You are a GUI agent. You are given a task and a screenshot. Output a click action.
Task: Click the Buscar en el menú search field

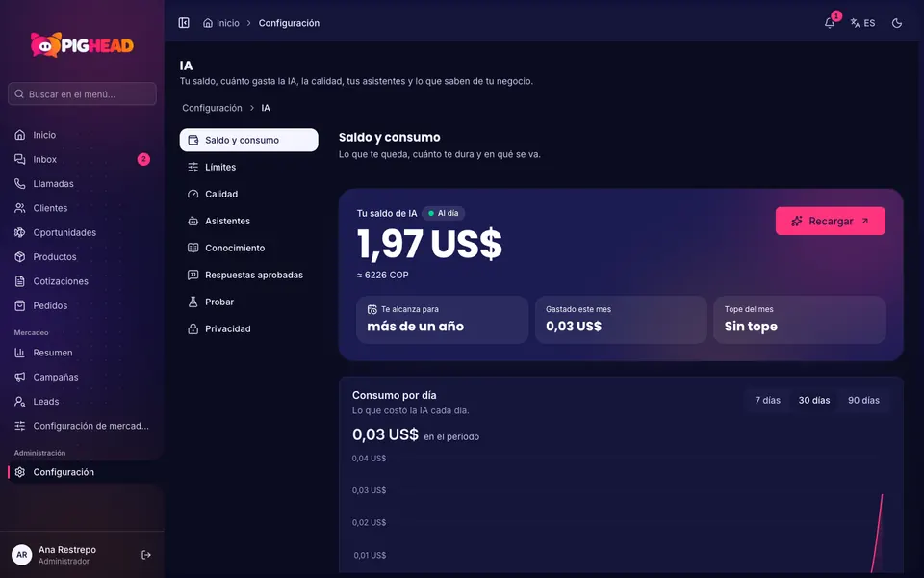(82, 93)
